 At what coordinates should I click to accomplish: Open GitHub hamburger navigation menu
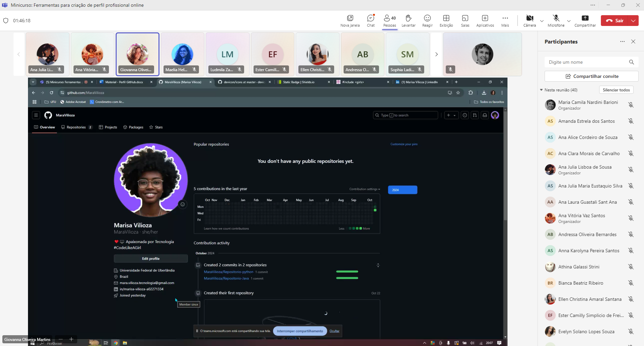point(36,115)
